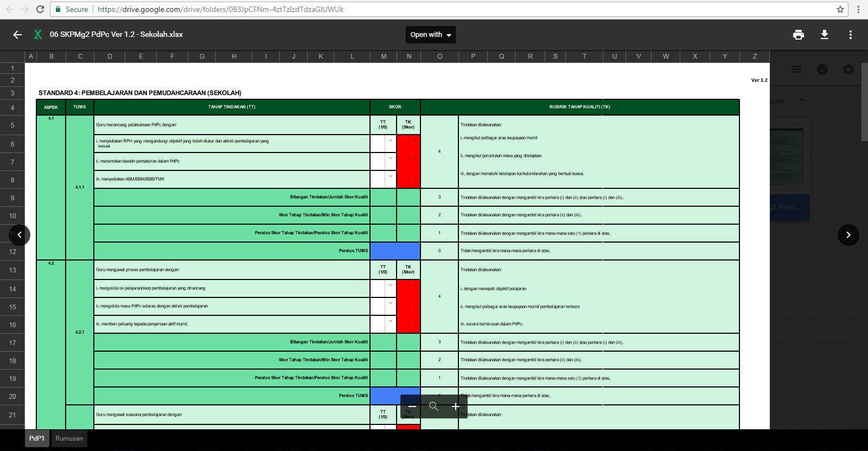Click 'Guru mengawal suasana pembelajaran dengan' cell
This screenshot has width=868, height=451.
pyautogui.click(x=232, y=415)
